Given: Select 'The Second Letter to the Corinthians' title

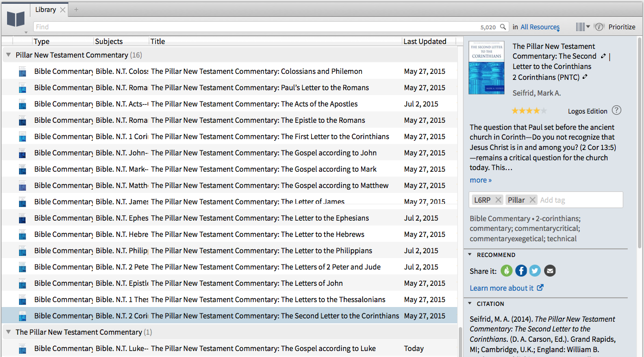Looking at the screenshot, I should 275,316.
